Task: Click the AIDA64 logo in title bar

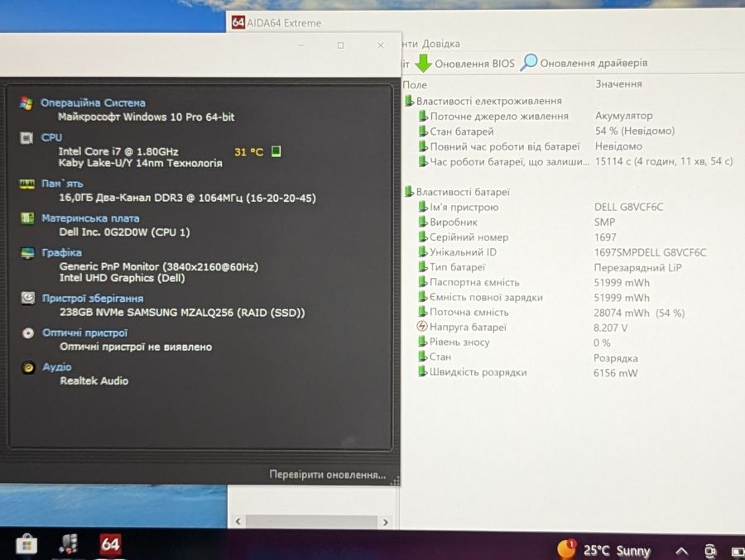Action: pyautogui.click(x=238, y=22)
